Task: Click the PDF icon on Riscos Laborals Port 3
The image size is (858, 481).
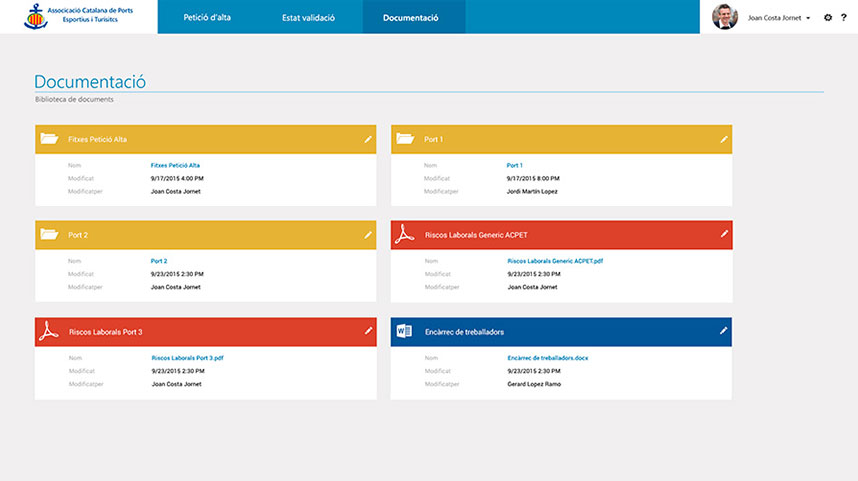Action: pyautogui.click(x=48, y=332)
